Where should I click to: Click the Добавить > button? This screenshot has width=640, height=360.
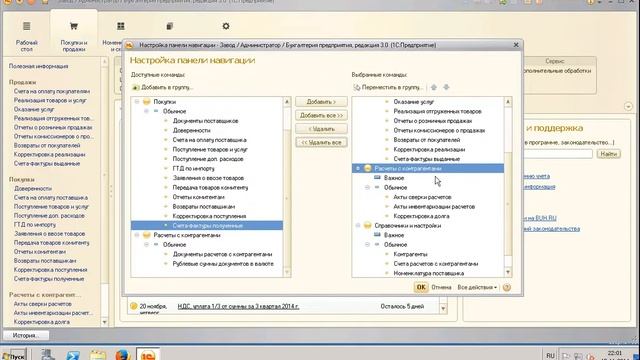coord(321,102)
